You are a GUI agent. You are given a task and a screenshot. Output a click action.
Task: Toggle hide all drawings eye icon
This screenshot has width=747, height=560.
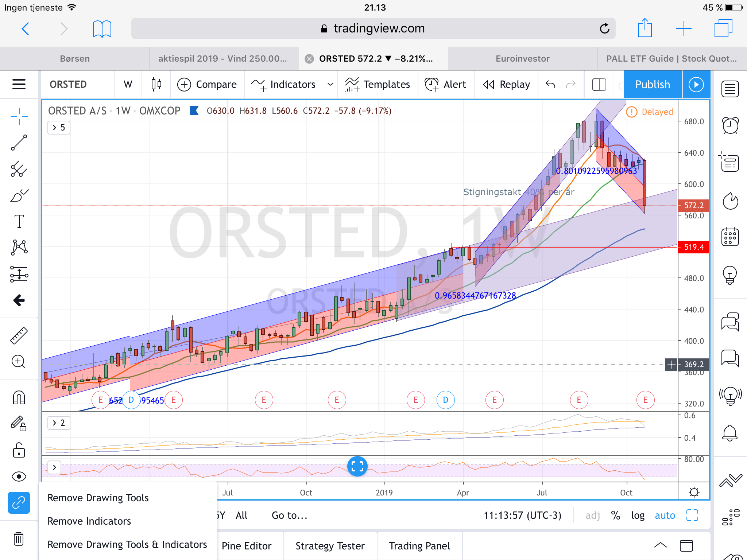[x=19, y=476]
